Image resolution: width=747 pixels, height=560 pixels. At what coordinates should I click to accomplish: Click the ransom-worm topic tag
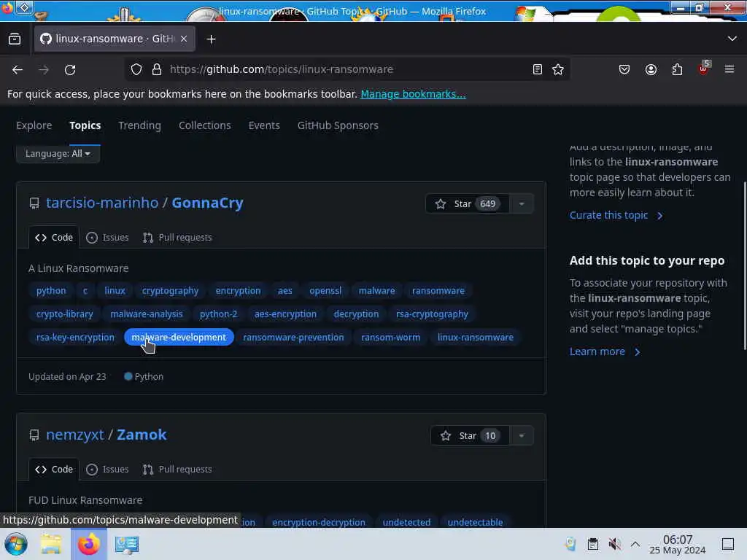(391, 337)
